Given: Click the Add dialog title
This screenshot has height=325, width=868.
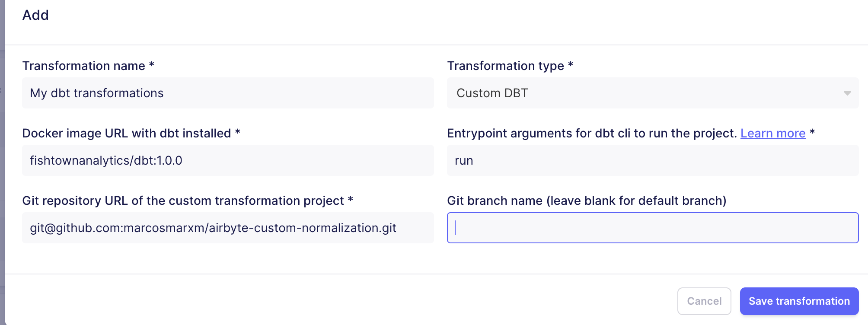Looking at the screenshot, I should 36,15.
